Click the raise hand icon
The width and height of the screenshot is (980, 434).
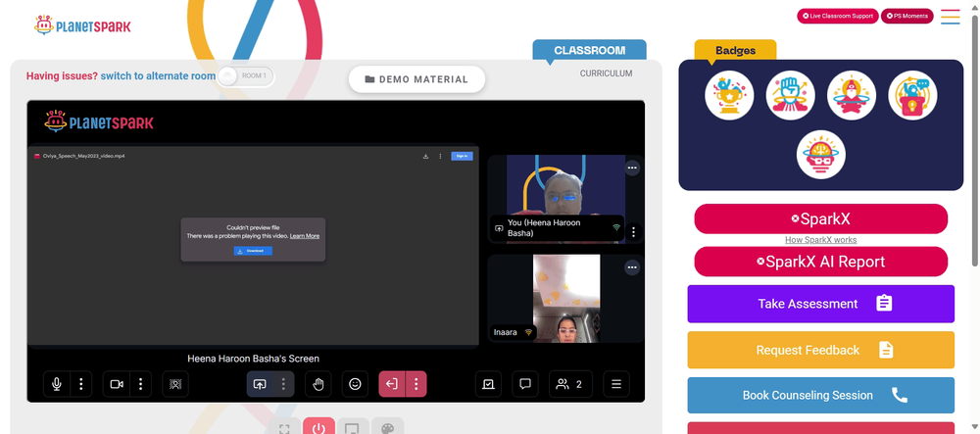(318, 384)
